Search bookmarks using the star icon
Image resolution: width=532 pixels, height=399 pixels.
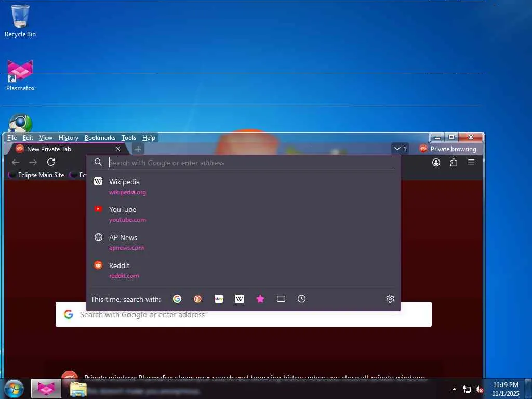point(260,299)
